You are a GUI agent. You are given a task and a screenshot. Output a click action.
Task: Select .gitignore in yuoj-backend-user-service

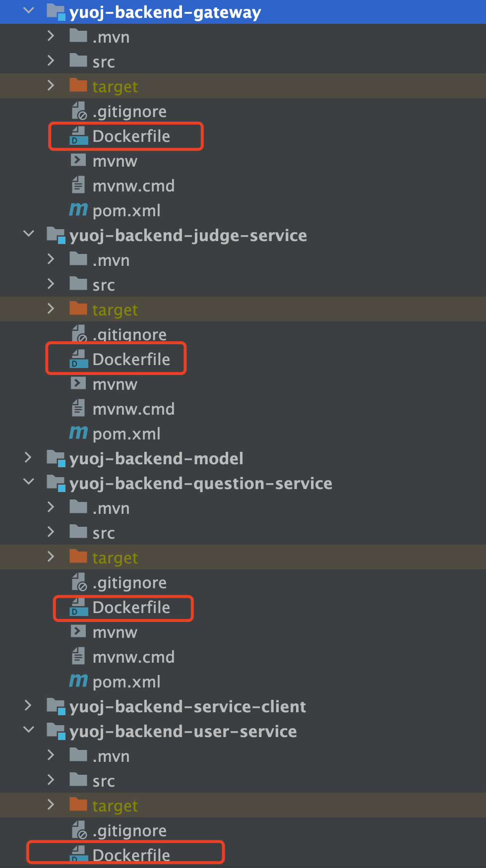coord(129,831)
